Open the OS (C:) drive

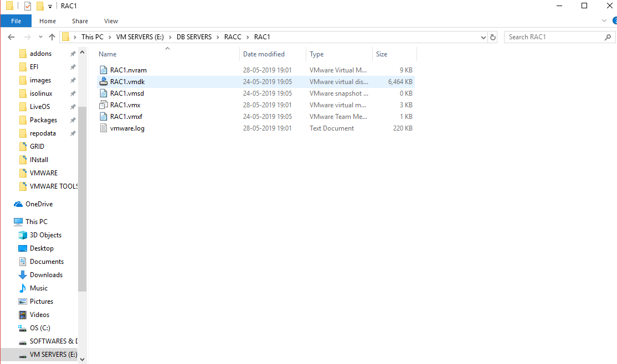pyautogui.click(x=40, y=328)
